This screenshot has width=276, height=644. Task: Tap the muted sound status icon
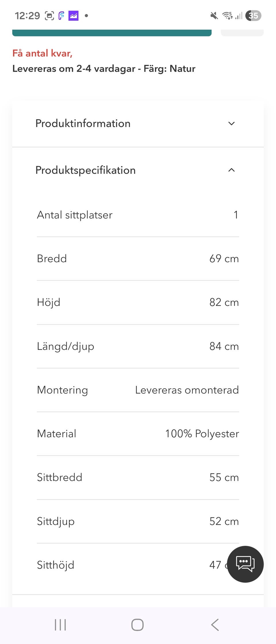[x=214, y=16]
